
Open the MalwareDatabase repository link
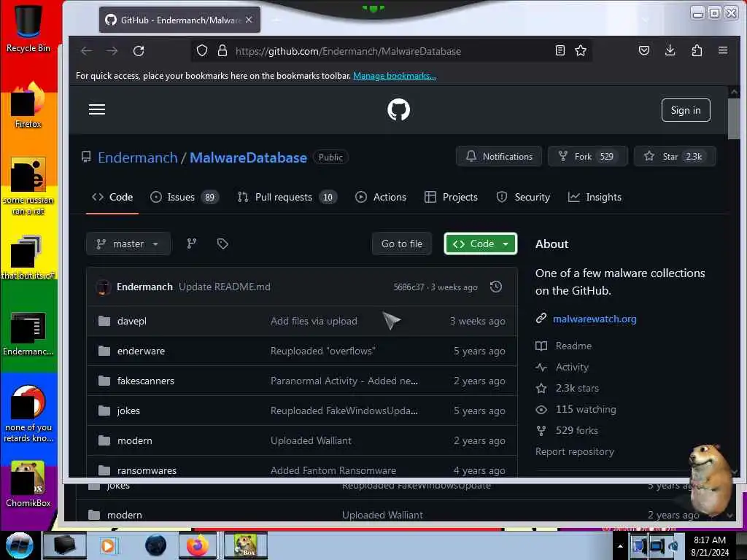pos(248,157)
